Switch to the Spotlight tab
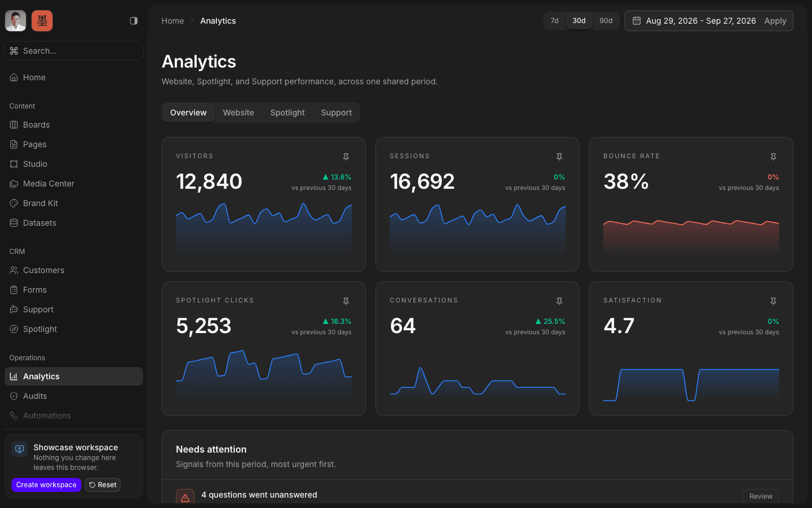This screenshot has height=508, width=812. click(x=288, y=113)
